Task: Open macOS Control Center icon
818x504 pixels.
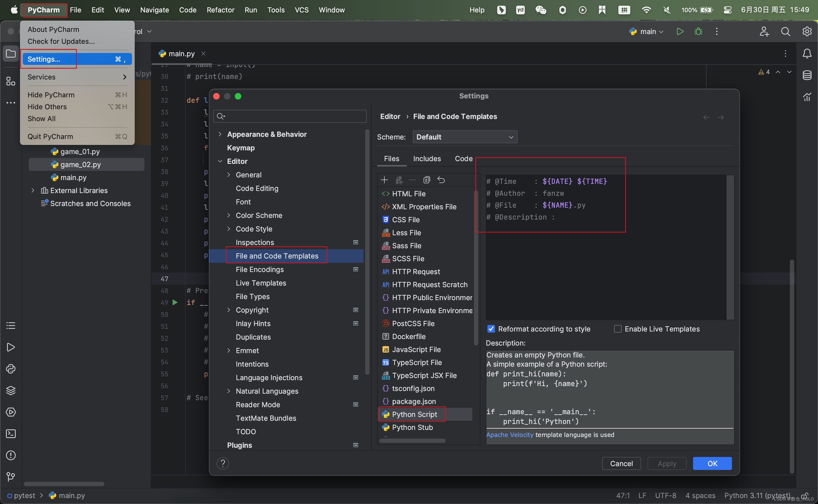Action: [x=728, y=10]
